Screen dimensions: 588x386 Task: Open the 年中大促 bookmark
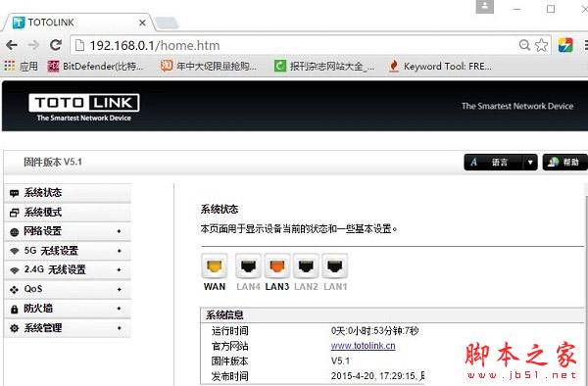(x=209, y=67)
